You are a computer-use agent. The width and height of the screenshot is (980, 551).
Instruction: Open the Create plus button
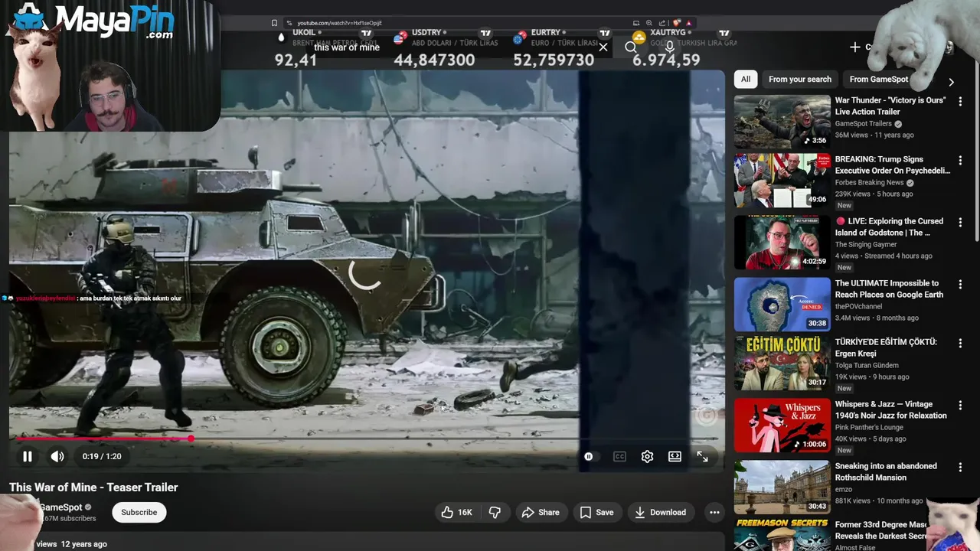point(855,47)
